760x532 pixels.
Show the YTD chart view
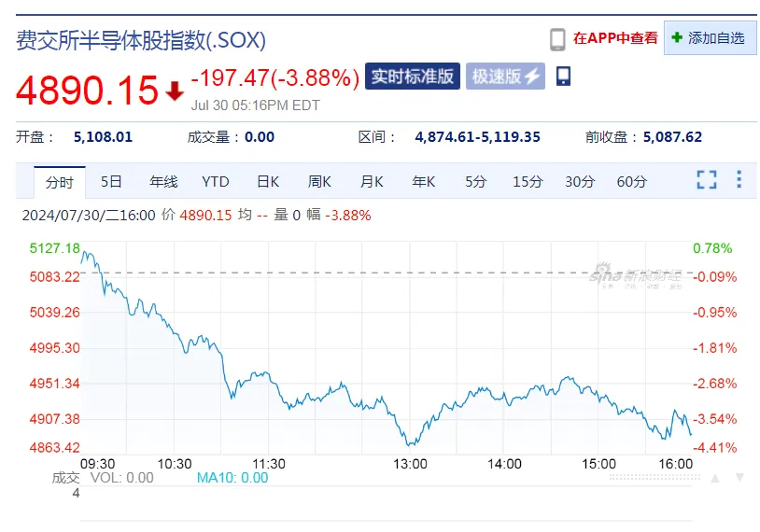pyautogui.click(x=216, y=182)
